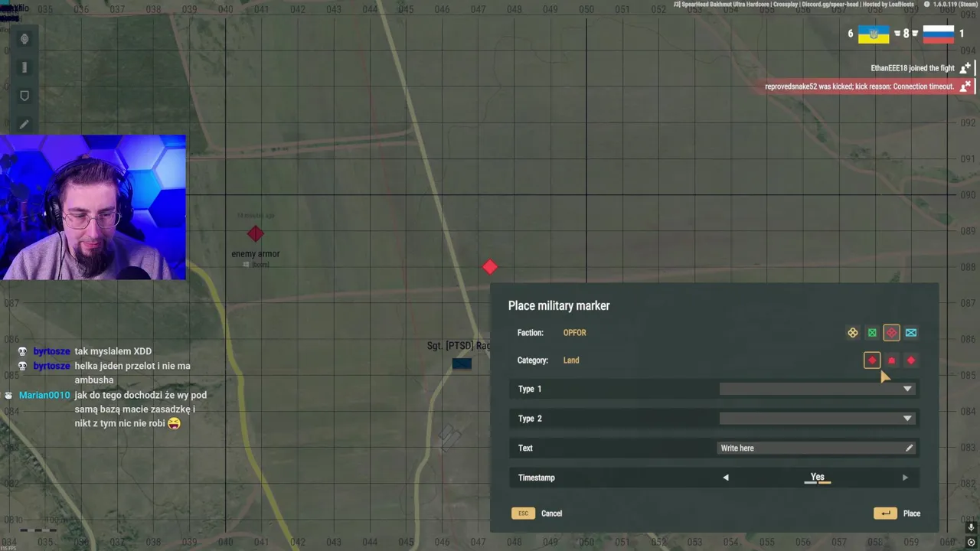Click the 1.6.0.119 (Steam) version text
980x551 pixels.
(x=955, y=4)
